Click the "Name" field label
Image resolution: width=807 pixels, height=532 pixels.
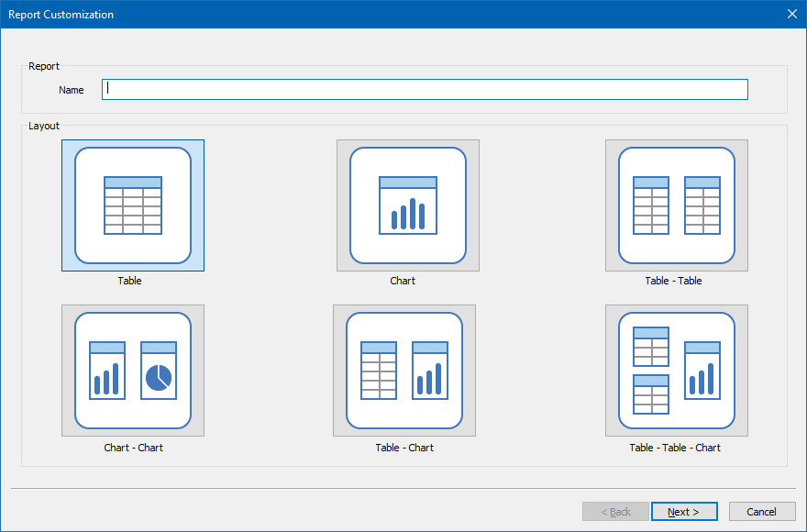point(71,90)
